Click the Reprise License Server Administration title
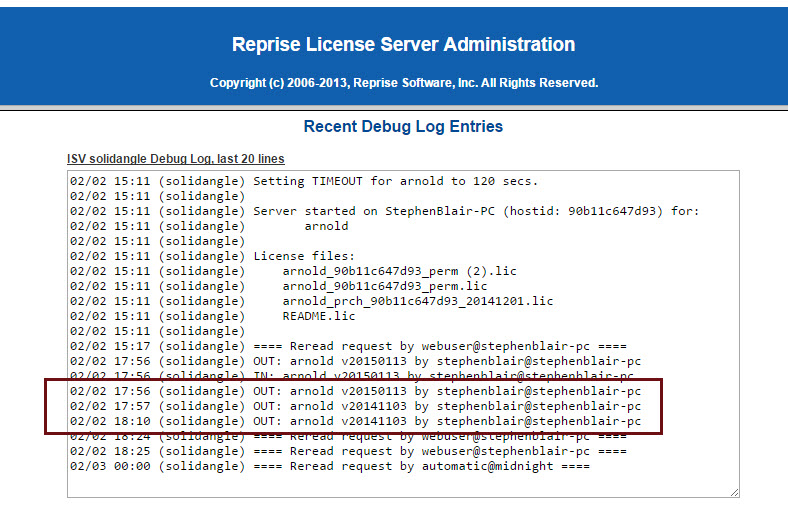The image size is (788, 519). point(403,45)
